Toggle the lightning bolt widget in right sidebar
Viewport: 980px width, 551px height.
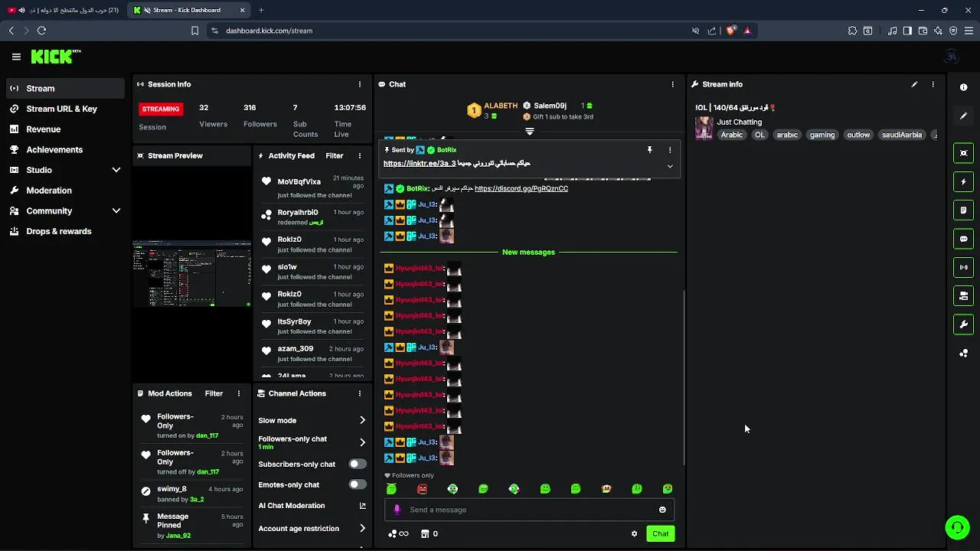(964, 182)
